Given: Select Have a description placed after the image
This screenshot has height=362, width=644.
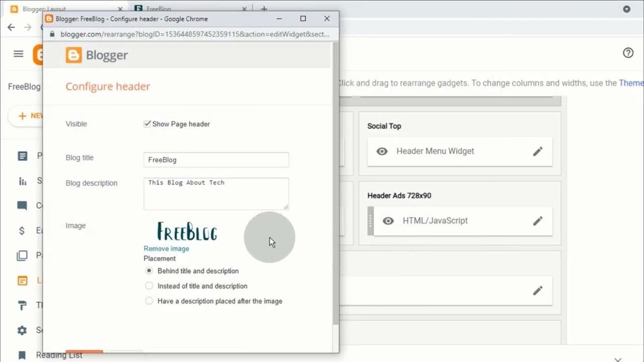Looking at the screenshot, I should click(149, 301).
